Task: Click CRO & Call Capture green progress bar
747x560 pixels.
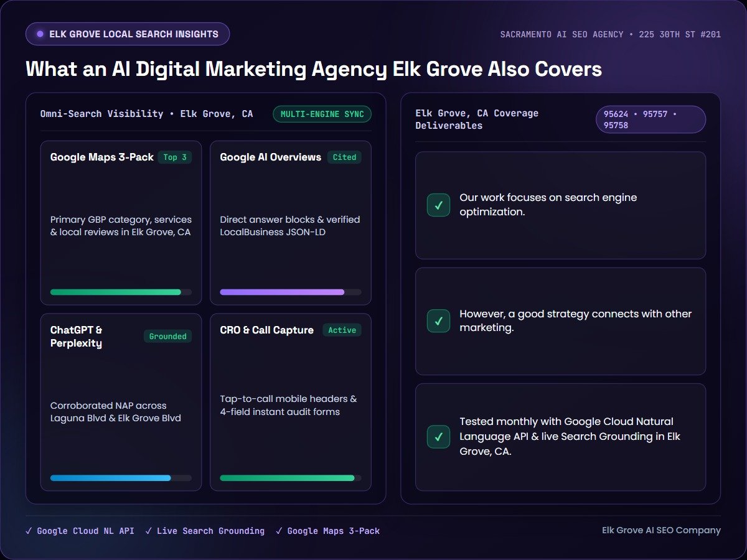Action: 291,478
